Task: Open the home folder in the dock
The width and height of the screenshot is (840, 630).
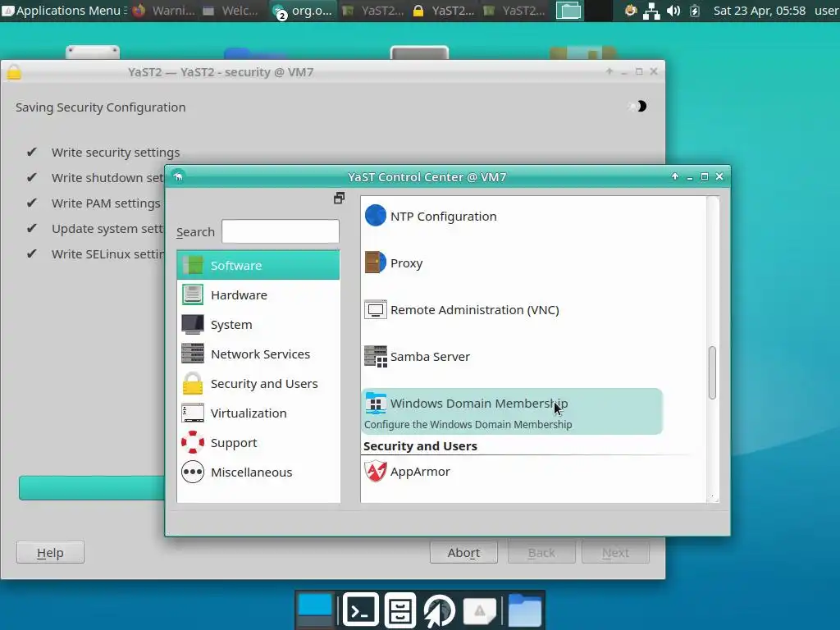Action: [524, 610]
